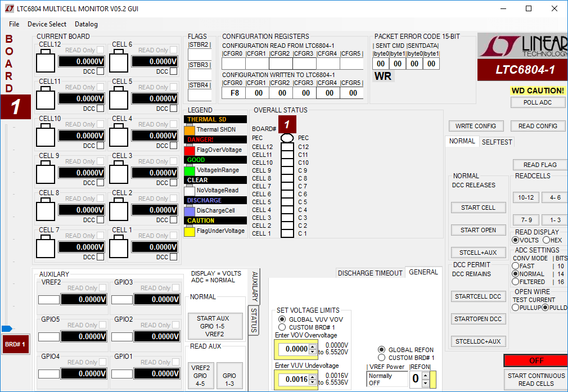The image size is (568, 392).
Task: Toggle VREF2 READ Only checkbox
Action: [102, 287]
